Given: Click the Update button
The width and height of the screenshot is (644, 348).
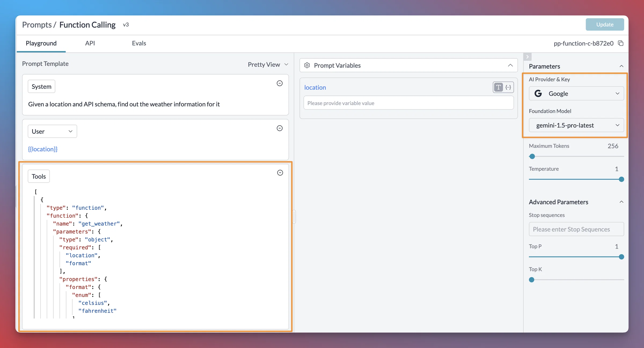Looking at the screenshot, I should [605, 24].
